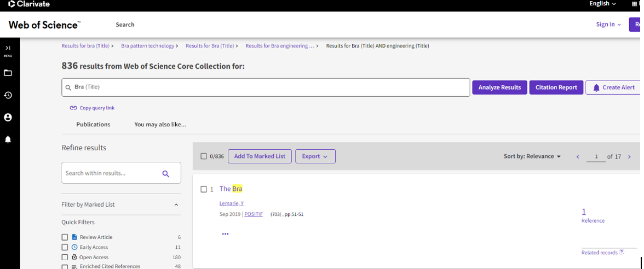This screenshot has height=269, width=644.
Task: Switch to You may also like tab
Action: (160, 124)
